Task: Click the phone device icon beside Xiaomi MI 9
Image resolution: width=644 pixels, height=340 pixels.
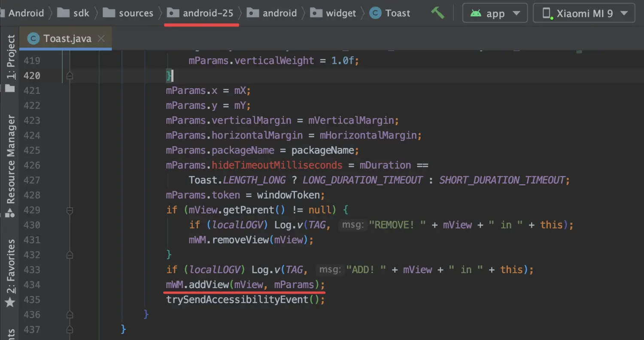Action: 547,13
